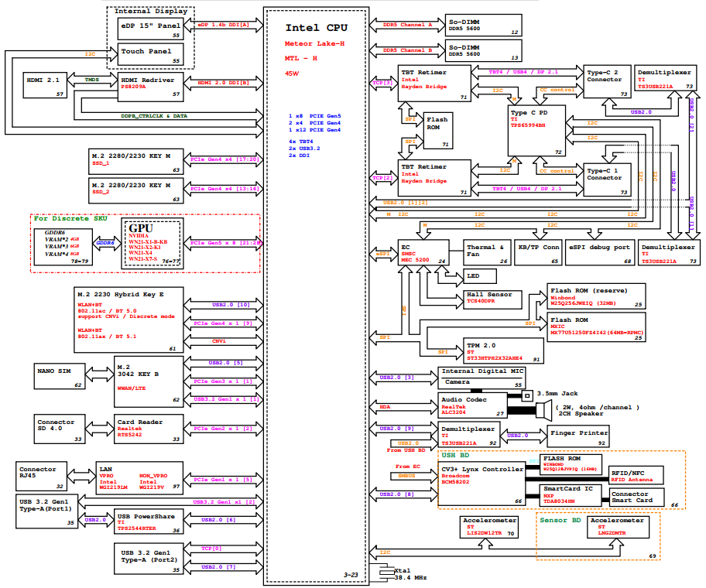Click the Connector RJ45 block
The width and height of the screenshot is (706, 588).
pyautogui.click(x=42, y=476)
